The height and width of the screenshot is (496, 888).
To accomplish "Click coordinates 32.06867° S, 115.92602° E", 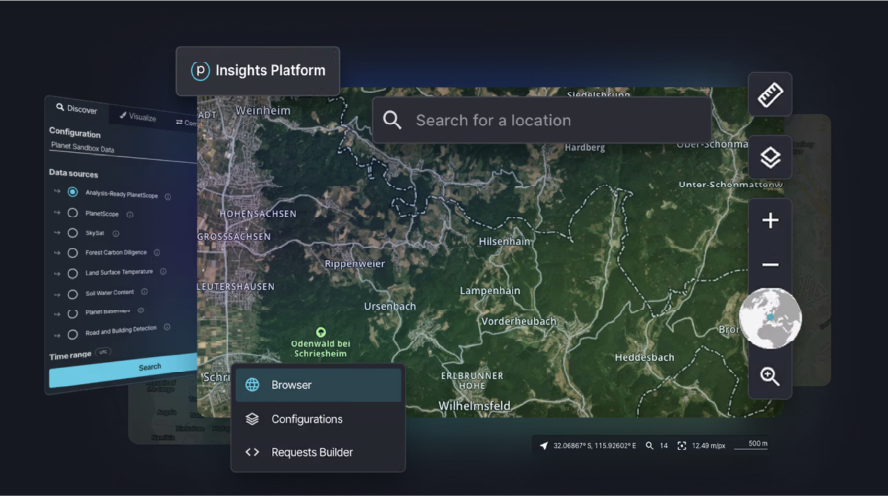I will point(595,446).
